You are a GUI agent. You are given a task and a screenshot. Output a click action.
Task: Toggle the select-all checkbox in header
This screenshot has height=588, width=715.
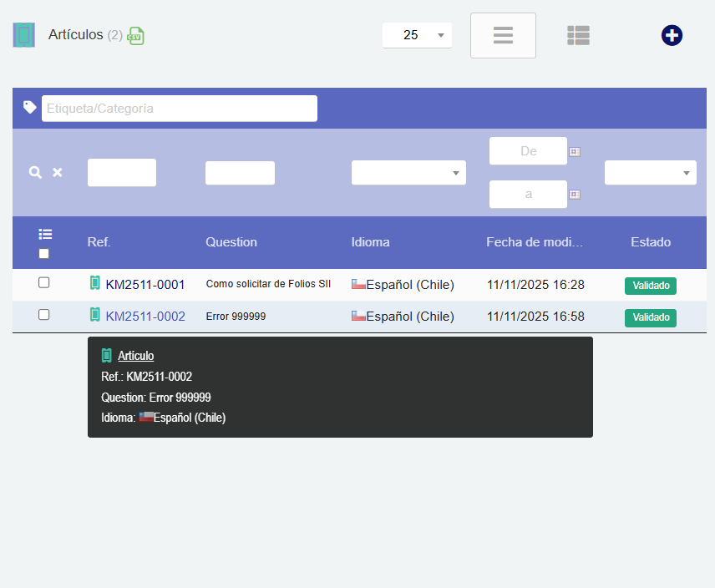(44, 253)
